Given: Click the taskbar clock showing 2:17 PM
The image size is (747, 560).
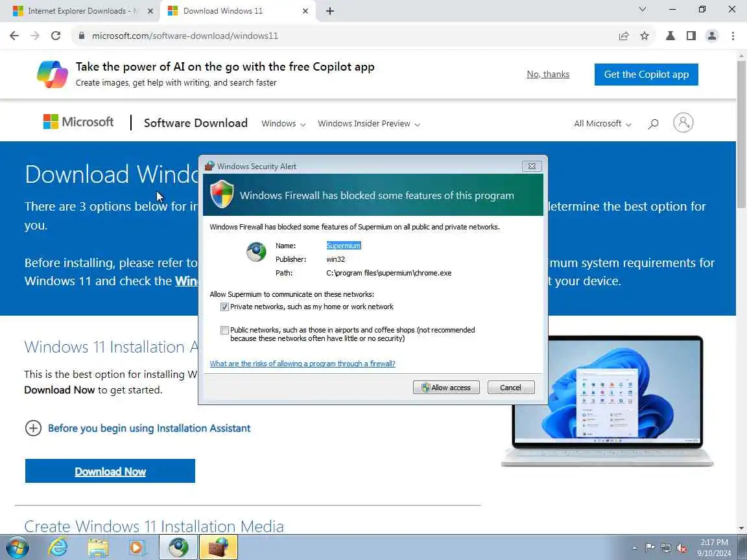Looking at the screenshot, I should click(714, 548).
